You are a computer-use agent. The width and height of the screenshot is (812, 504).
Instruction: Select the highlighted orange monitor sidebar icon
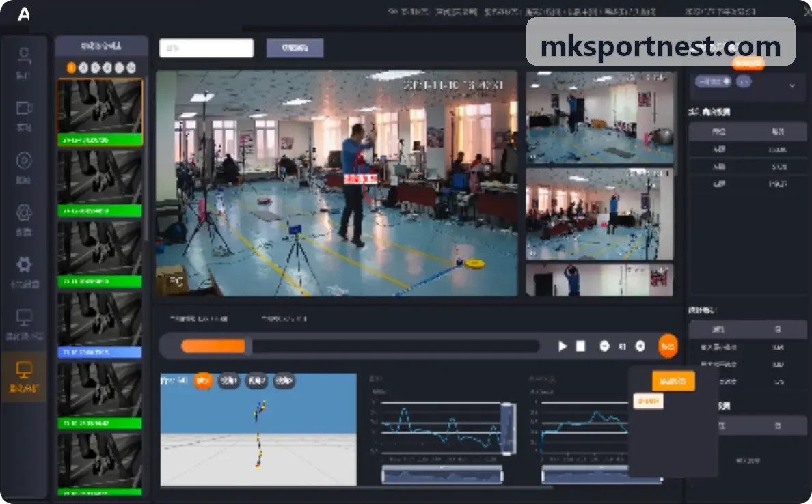[x=24, y=370]
